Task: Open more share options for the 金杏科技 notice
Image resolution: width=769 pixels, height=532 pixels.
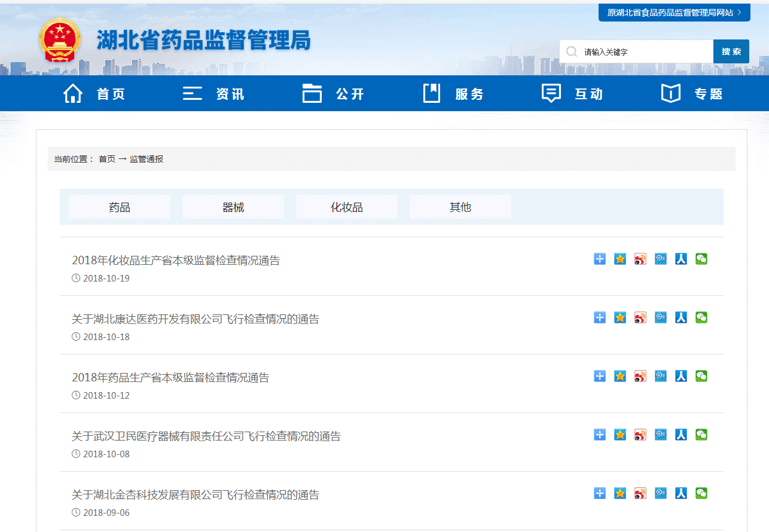Action: pyautogui.click(x=600, y=493)
